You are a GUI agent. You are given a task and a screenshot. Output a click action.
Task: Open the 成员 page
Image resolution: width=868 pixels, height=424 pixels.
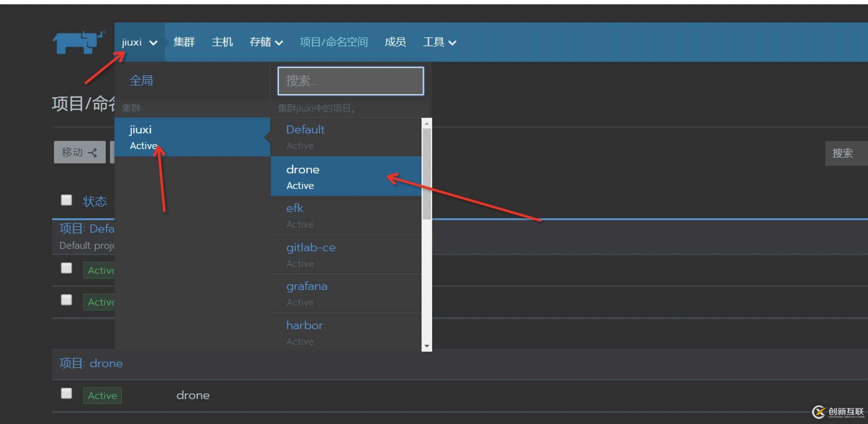(x=395, y=42)
